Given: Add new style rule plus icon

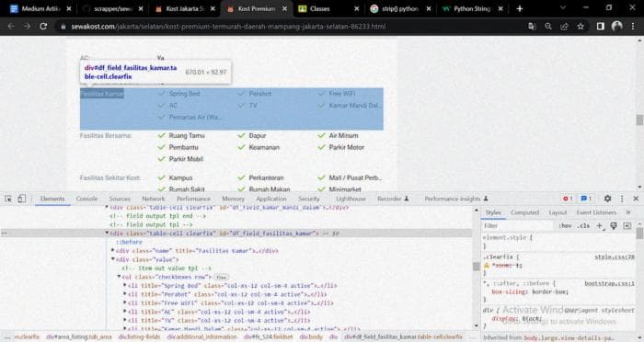Looking at the screenshot, I should tap(600, 226).
